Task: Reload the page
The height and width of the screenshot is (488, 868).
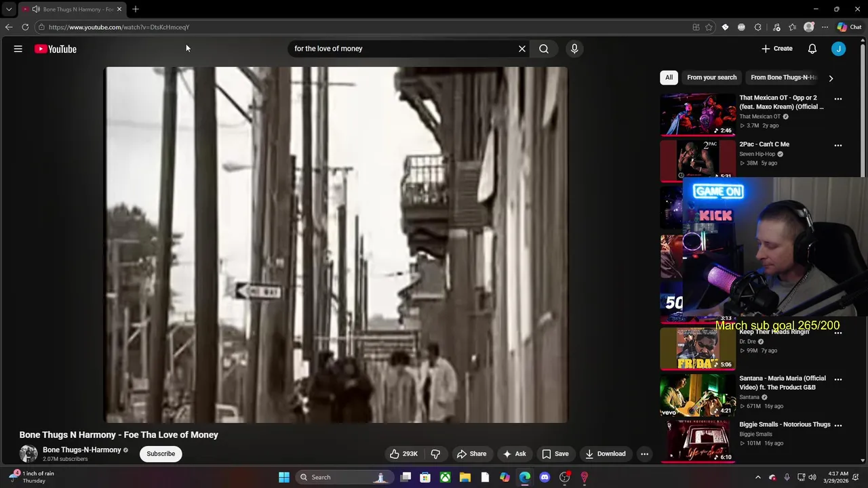Action: [x=25, y=27]
